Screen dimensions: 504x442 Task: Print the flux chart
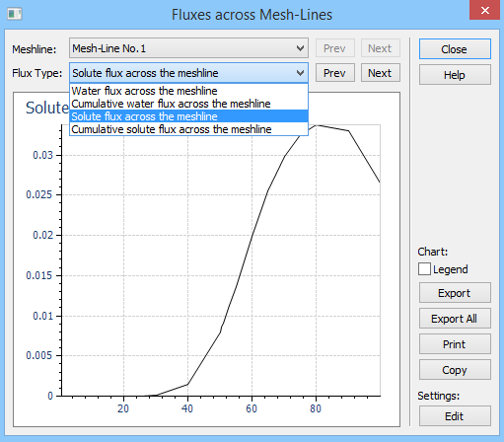pos(455,344)
